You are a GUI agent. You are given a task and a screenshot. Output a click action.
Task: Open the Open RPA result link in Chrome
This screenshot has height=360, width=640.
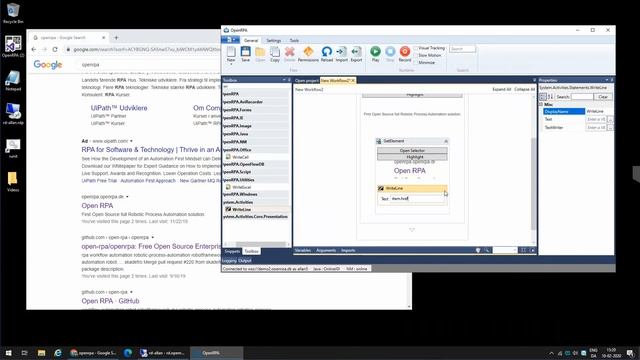coord(97,205)
